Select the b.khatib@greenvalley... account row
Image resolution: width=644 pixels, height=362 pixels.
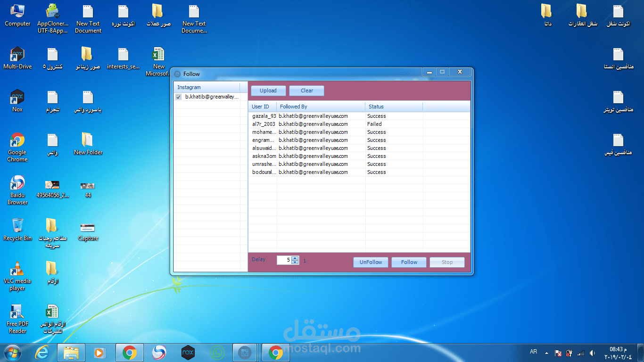click(210, 97)
